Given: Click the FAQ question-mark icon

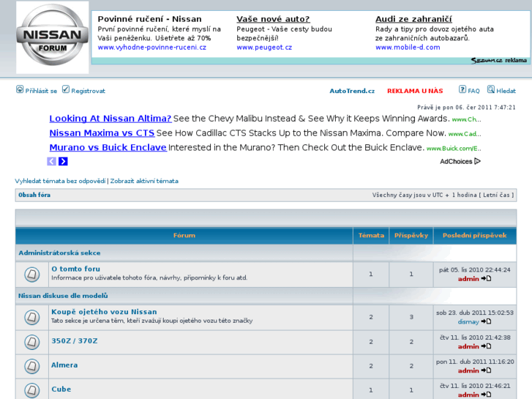Looking at the screenshot, I should click(462, 89).
